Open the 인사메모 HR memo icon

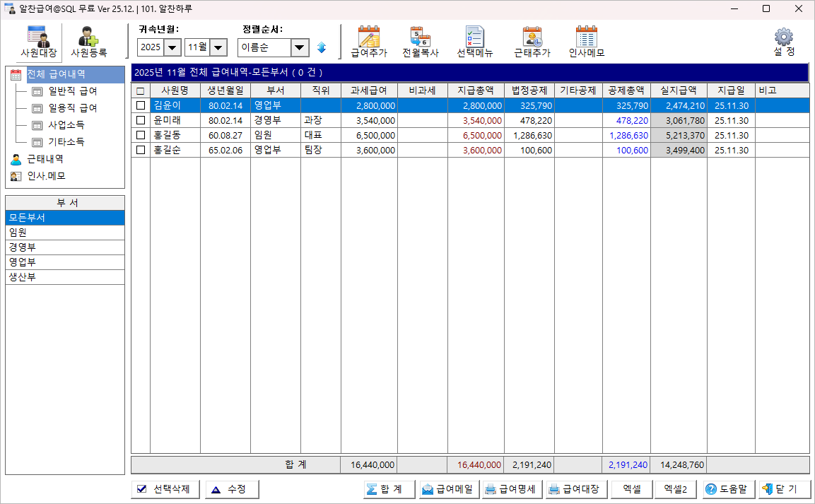(586, 42)
